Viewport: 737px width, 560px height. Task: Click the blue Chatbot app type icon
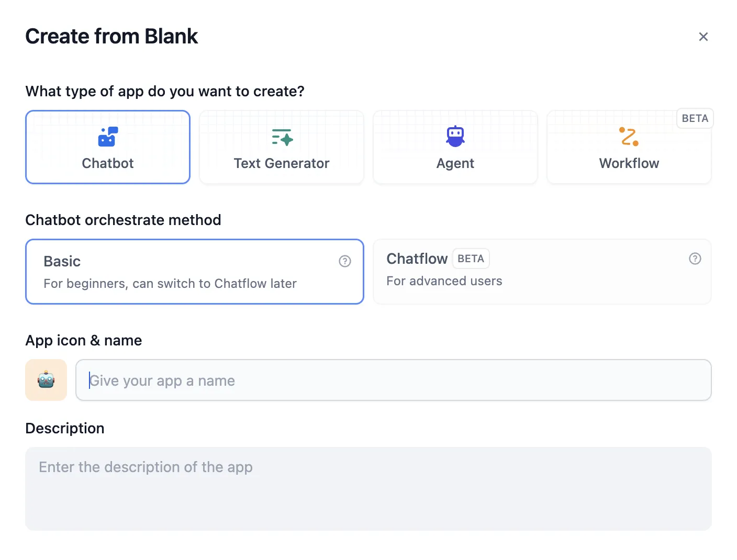[108, 137]
